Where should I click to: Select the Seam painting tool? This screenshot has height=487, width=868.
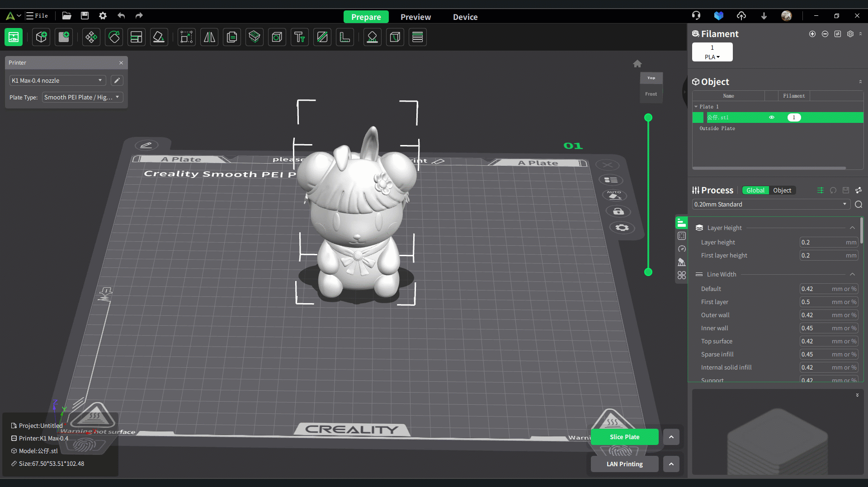(x=395, y=37)
